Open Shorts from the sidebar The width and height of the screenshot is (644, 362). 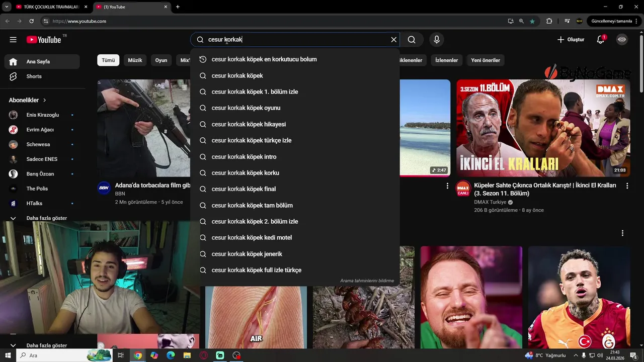[42, 76]
